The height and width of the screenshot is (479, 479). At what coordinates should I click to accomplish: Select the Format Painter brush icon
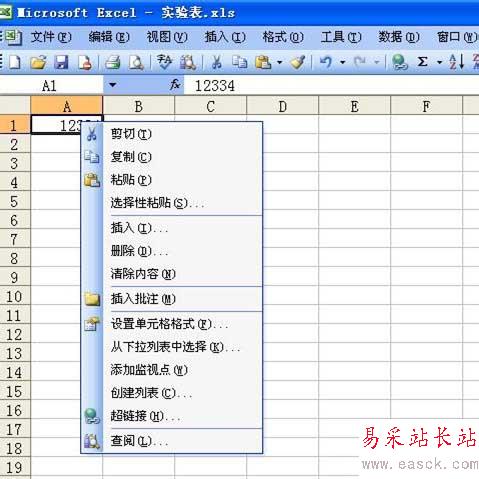click(x=298, y=62)
